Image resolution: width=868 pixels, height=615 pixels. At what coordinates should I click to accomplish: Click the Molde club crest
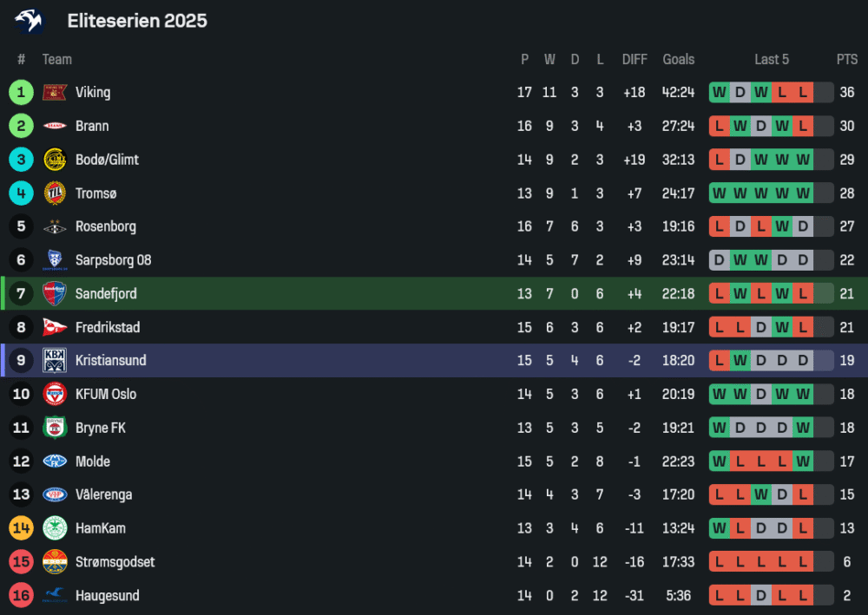point(55,461)
